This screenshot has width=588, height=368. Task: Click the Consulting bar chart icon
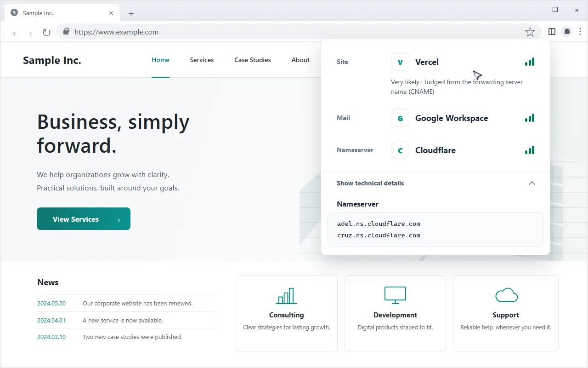[x=286, y=296]
